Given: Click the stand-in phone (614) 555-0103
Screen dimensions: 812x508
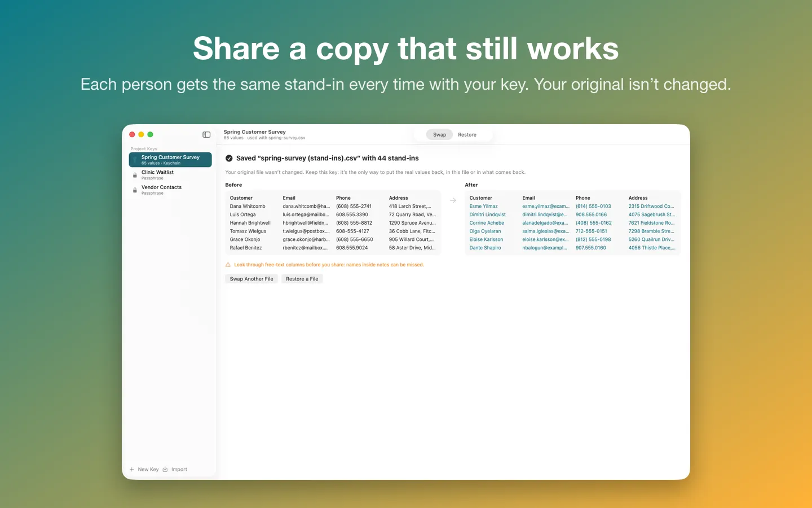Looking at the screenshot, I should point(593,207).
